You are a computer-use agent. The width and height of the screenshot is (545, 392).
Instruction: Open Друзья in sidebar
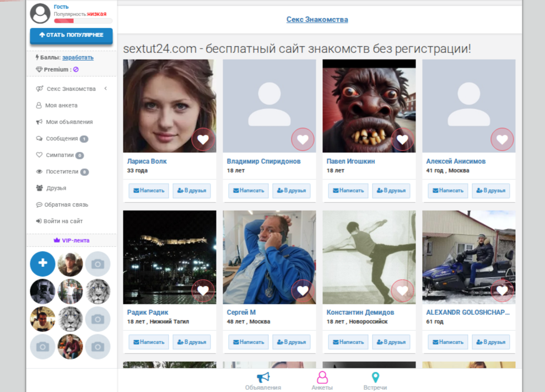pyautogui.click(x=51, y=188)
